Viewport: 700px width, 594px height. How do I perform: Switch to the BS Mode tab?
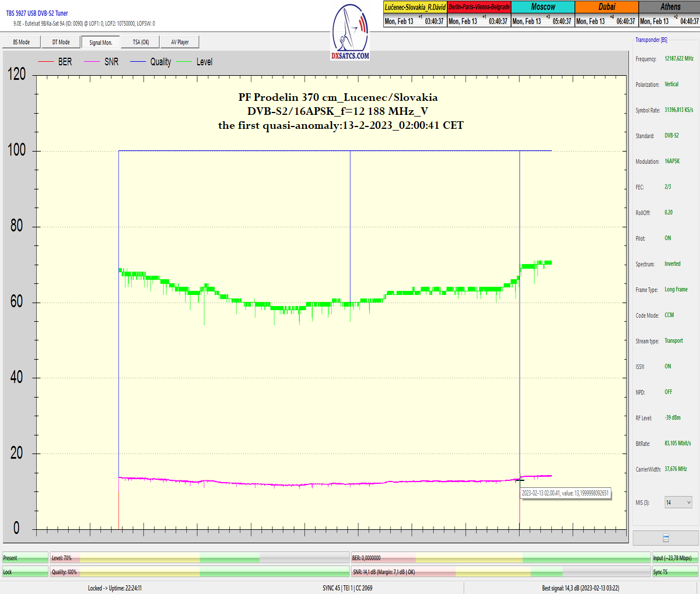[22, 42]
